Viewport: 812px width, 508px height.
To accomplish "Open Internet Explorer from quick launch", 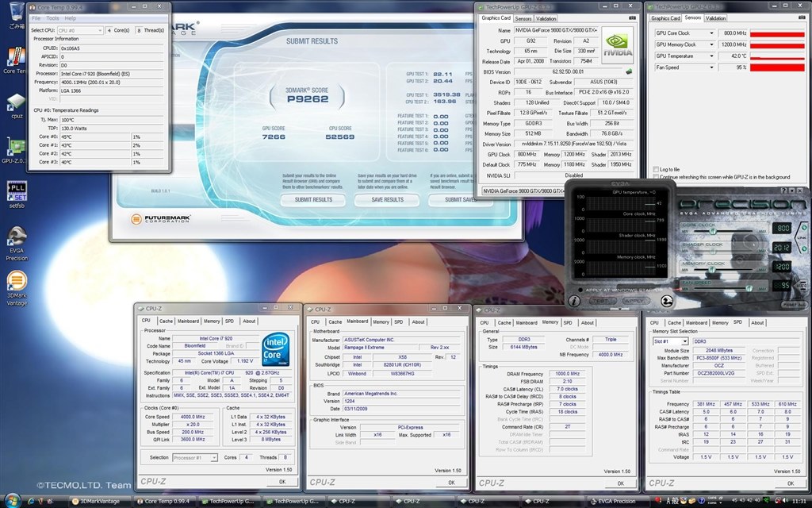I will click(31, 502).
